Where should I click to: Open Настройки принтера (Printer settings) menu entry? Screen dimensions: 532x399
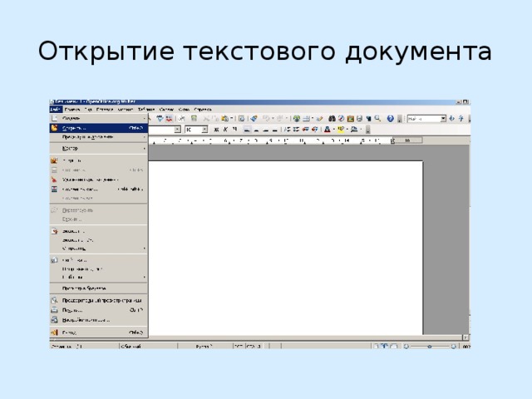(x=98, y=319)
